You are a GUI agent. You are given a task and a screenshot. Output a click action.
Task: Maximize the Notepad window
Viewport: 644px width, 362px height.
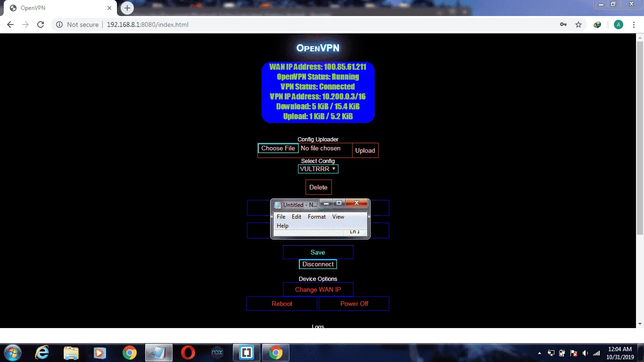339,203
